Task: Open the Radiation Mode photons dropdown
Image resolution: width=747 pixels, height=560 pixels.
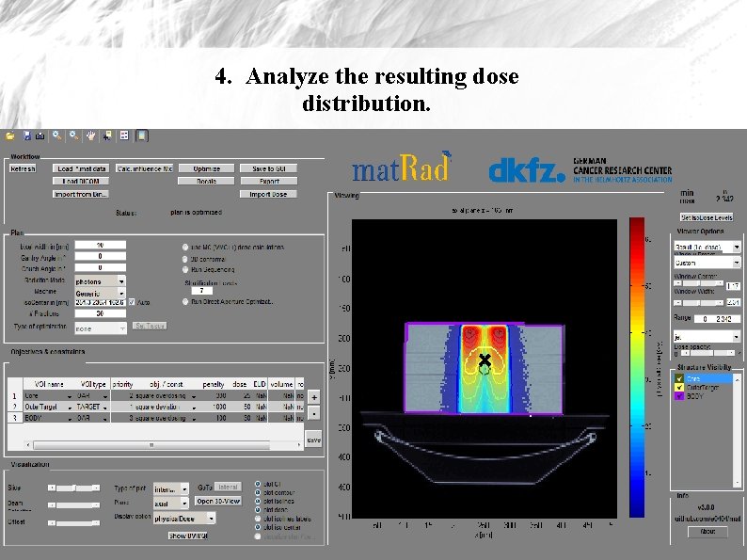Action: point(100,281)
